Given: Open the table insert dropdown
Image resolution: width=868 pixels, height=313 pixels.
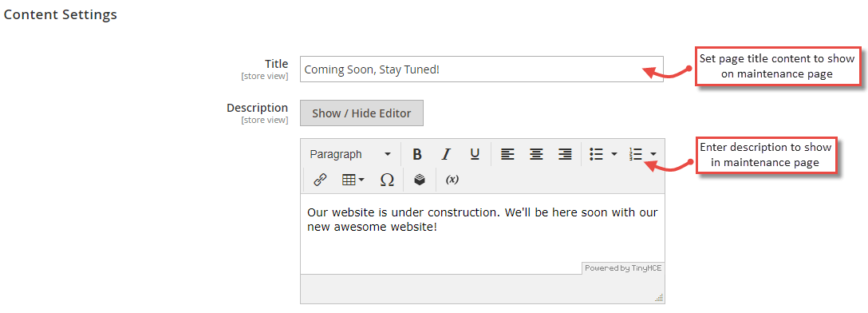Looking at the screenshot, I should tap(353, 180).
